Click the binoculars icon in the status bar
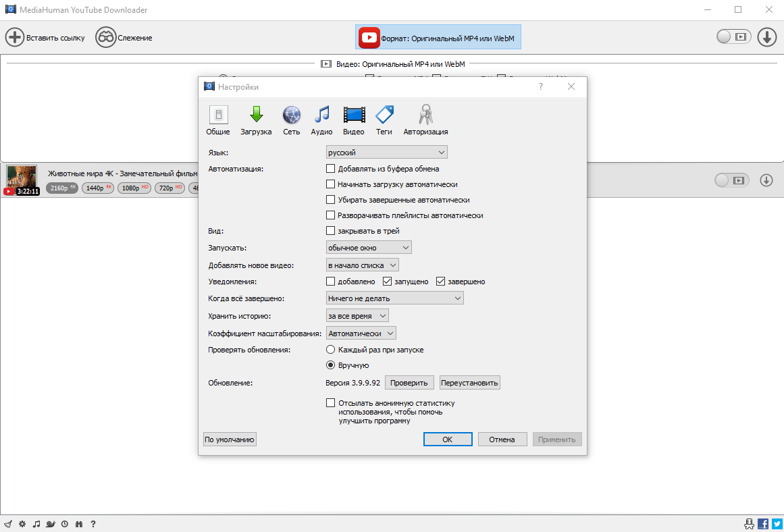The width and height of the screenshot is (784, 532). click(78, 524)
